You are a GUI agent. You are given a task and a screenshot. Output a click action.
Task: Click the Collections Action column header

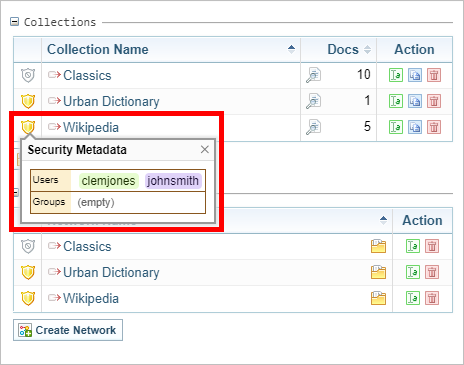(415, 50)
